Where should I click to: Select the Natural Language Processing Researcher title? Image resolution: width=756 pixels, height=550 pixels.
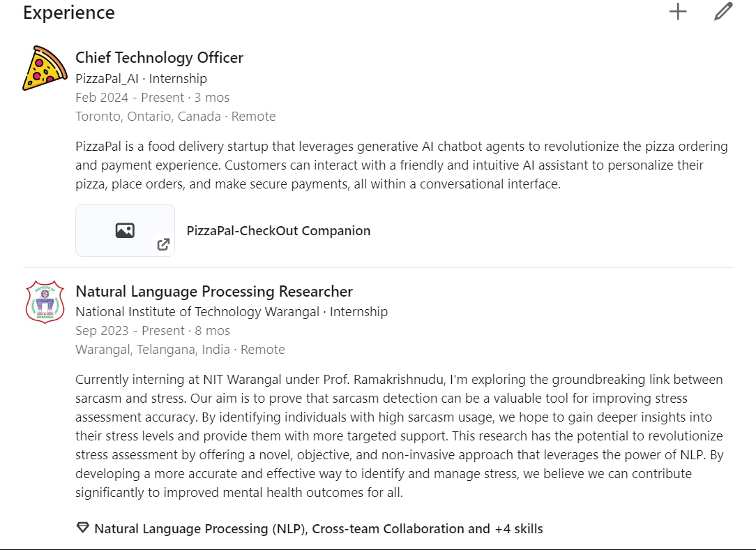214,291
